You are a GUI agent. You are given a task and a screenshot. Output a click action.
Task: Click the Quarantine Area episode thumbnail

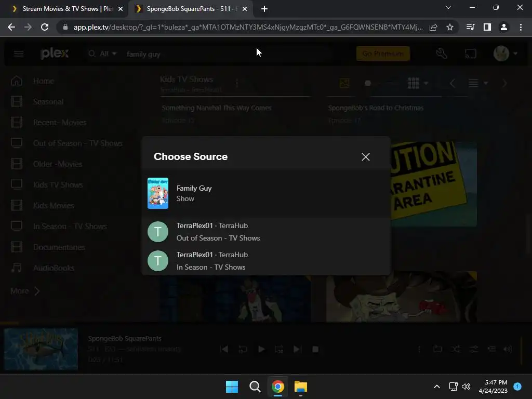pos(434,184)
